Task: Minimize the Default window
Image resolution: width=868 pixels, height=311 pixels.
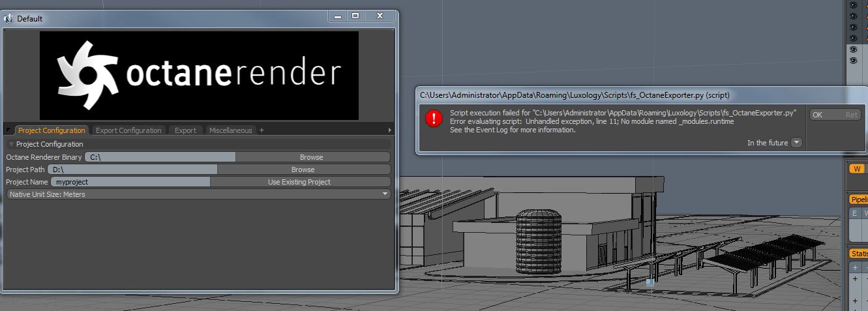Action: click(x=336, y=16)
